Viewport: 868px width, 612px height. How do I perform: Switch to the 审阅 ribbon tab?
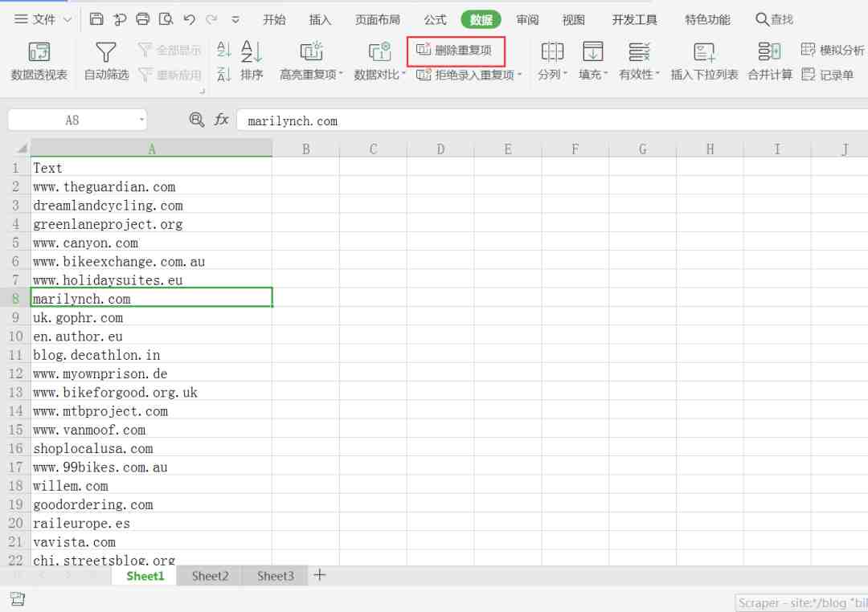(x=527, y=20)
